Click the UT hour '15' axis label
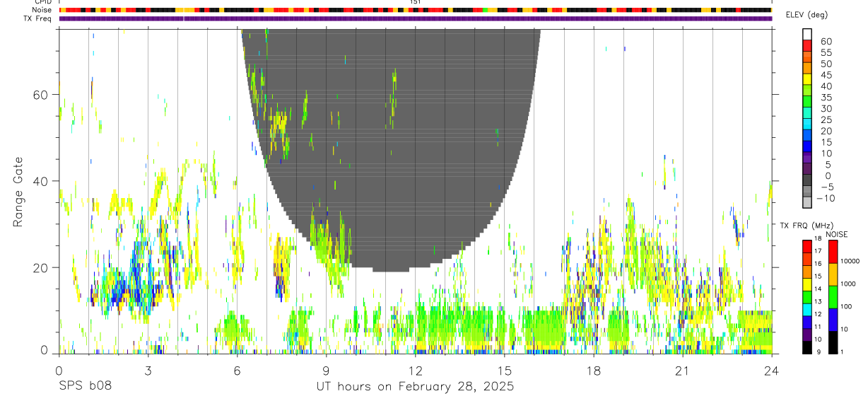 (x=505, y=370)
